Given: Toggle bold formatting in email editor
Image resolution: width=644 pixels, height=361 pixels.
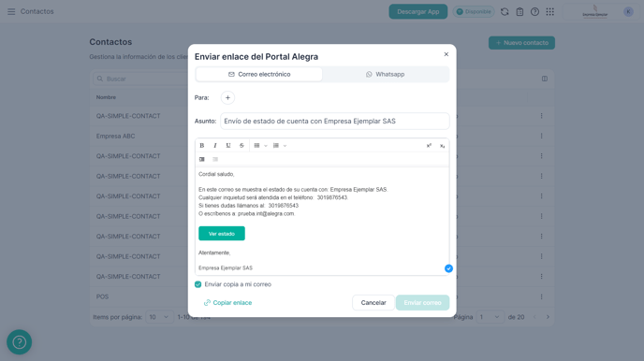Looking at the screenshot, I should pos(201,146).
